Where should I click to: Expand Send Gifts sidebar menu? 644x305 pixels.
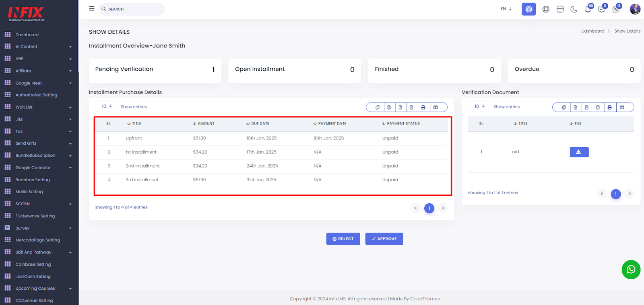[x=39, y=143]
